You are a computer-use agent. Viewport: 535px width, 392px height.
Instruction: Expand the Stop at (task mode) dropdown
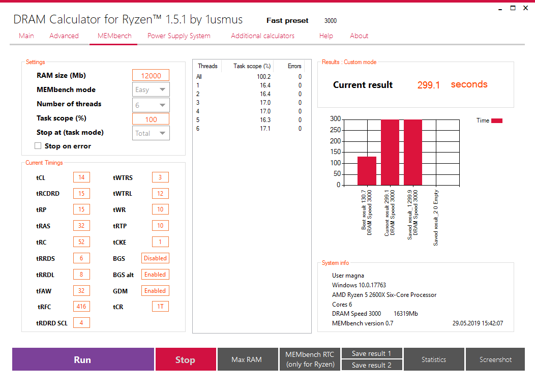click(151, 133)
